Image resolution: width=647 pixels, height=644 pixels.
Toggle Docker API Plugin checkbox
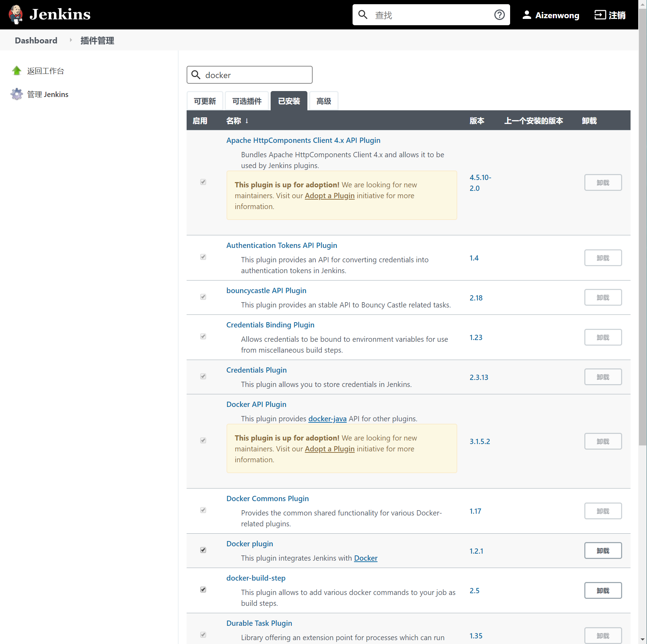[203, 441]
